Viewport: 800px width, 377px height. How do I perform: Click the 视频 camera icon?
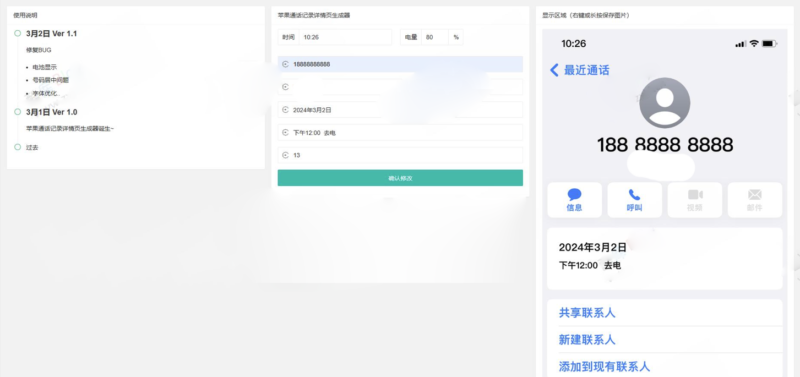[x=695, y=194]
